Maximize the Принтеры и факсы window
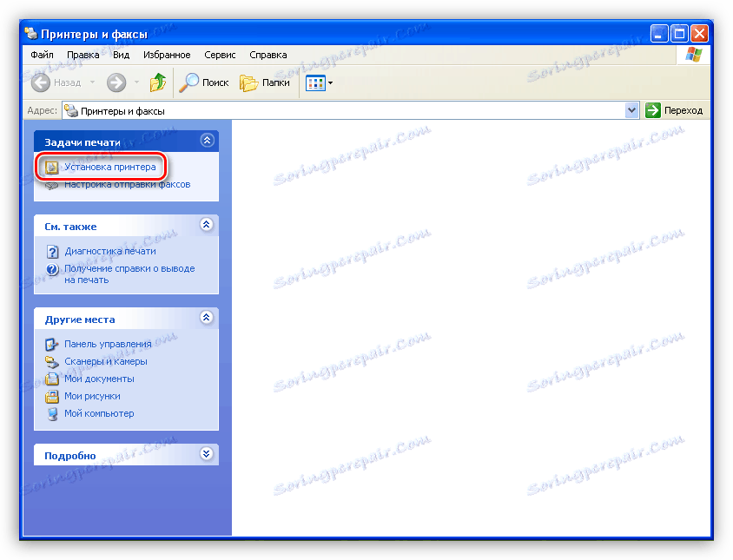Viewport: 733px width, 560px height. (679, 33)
